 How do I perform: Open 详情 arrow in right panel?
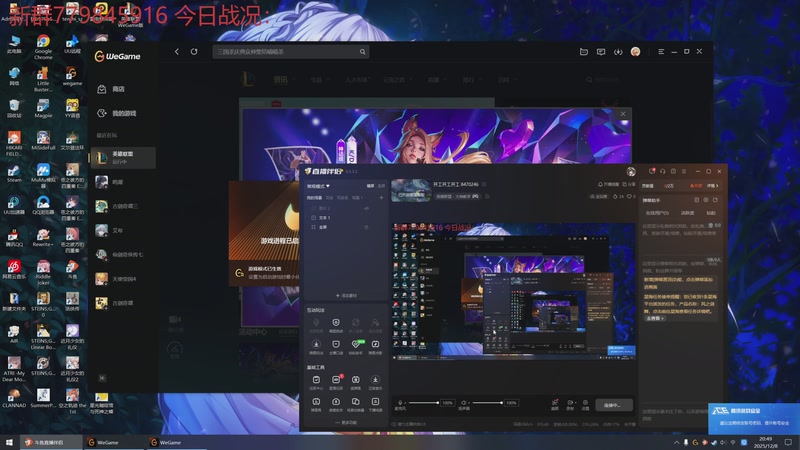coord(712,186)
